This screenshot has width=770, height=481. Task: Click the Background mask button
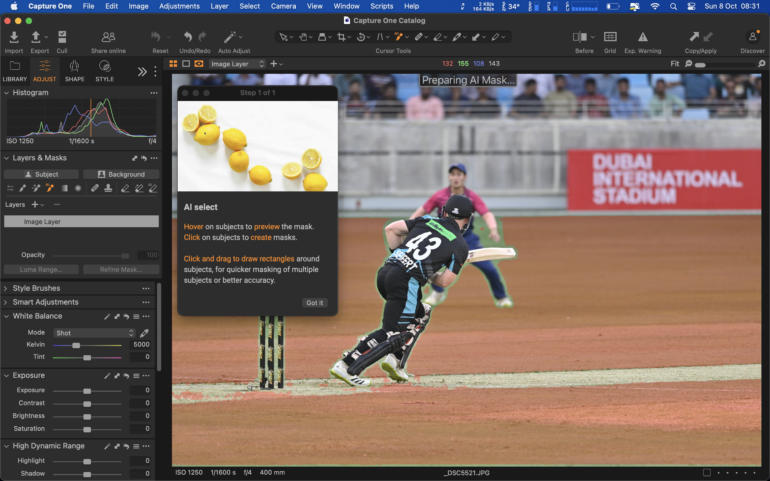coord(121,174)
